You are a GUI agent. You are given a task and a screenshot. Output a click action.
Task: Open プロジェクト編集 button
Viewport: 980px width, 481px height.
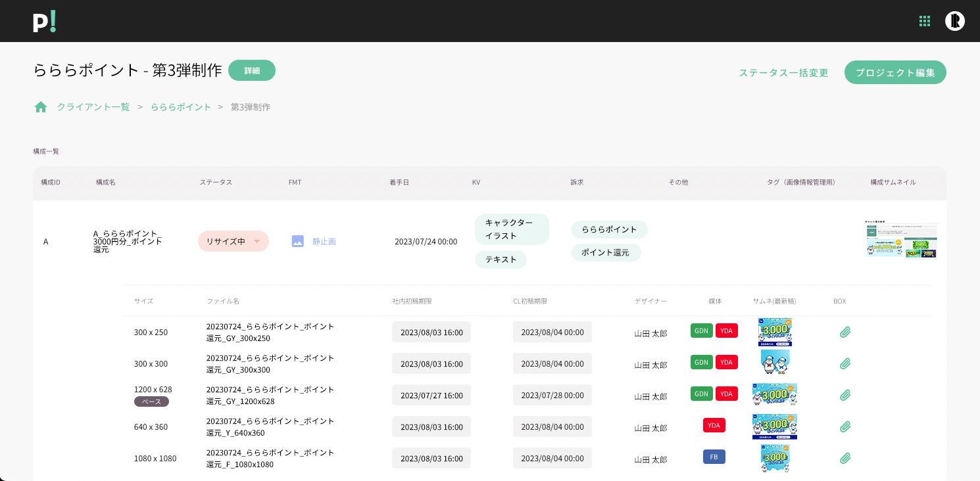tap(895, 72)
